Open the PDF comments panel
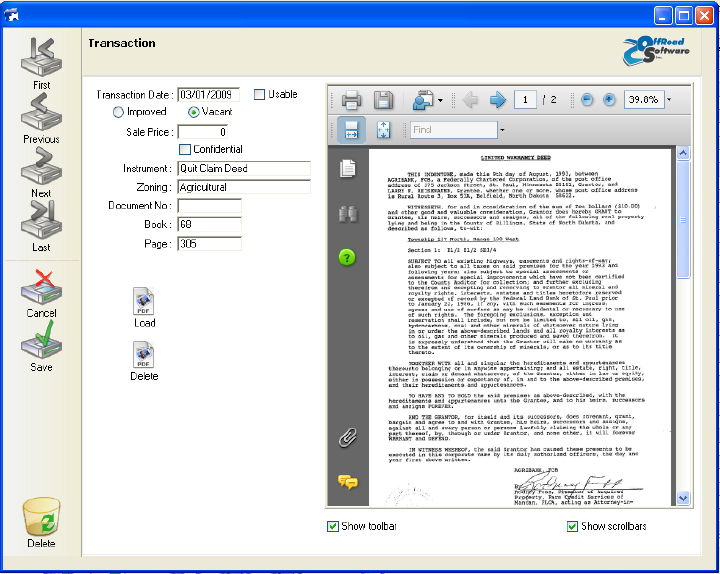The width and height of the screenshot is (720, 574). 348,482
